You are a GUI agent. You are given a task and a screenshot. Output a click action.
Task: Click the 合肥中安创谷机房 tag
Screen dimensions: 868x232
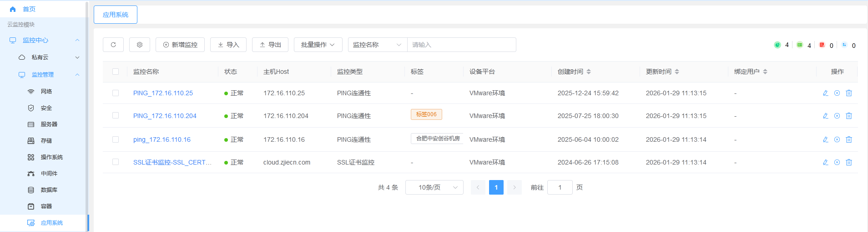click(x=437, y=139)
